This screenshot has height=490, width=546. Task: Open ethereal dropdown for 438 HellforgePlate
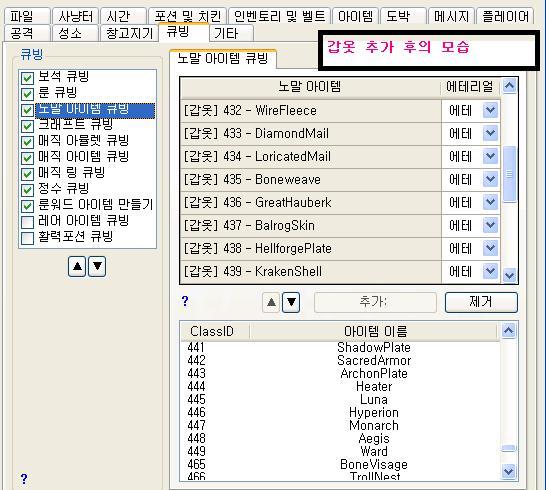490,248
